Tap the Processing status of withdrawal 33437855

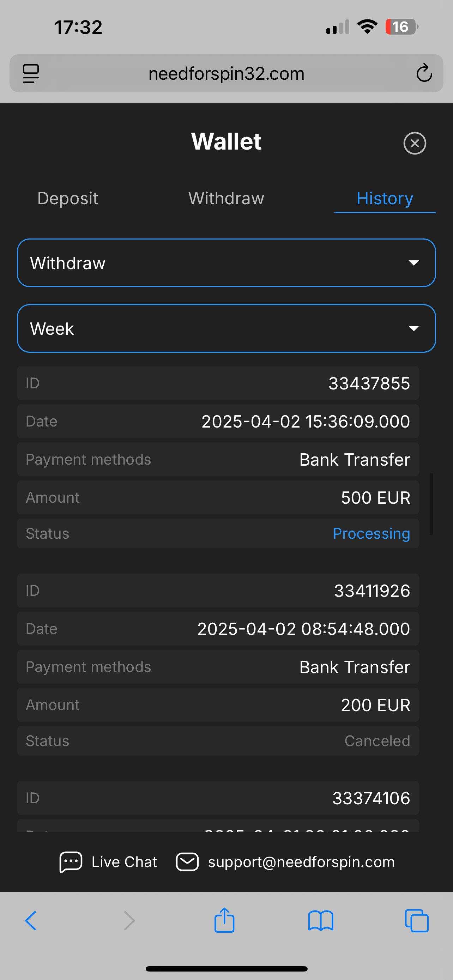pyautogui.click(x=371, y=533)
